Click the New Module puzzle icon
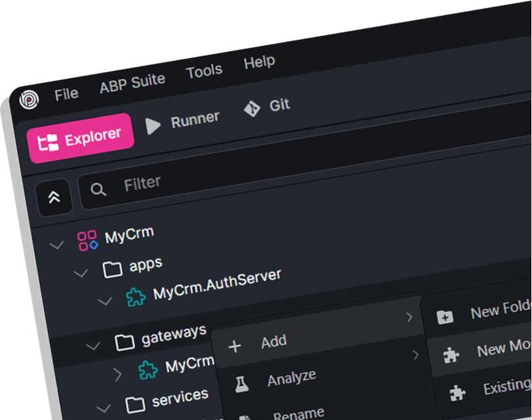This screenshot has height=420, width=532. [451, 355]
